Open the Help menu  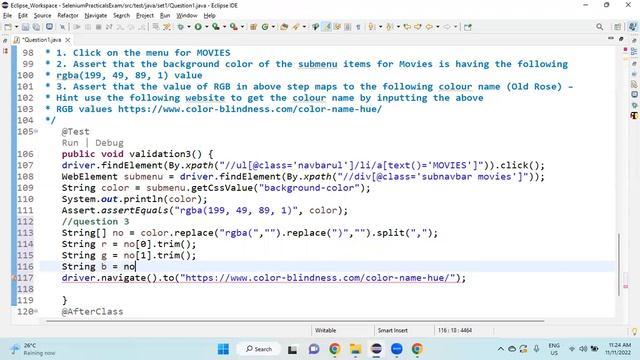[209, 16]
